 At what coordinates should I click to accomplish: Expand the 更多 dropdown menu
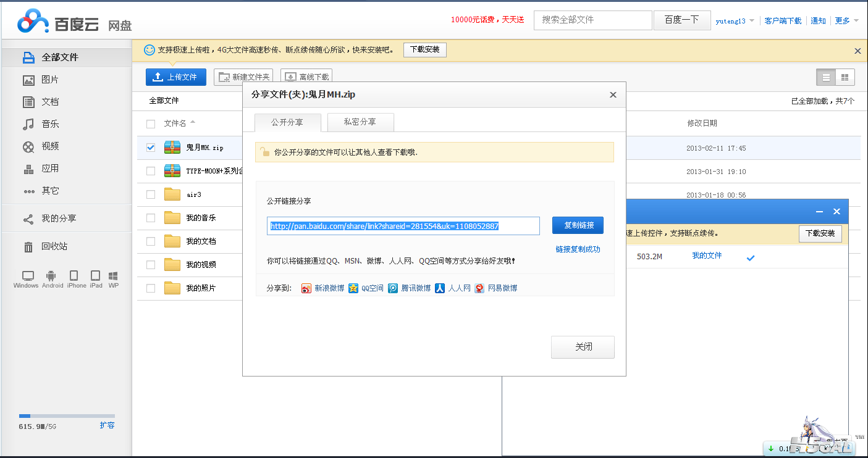tap(846, 20)
